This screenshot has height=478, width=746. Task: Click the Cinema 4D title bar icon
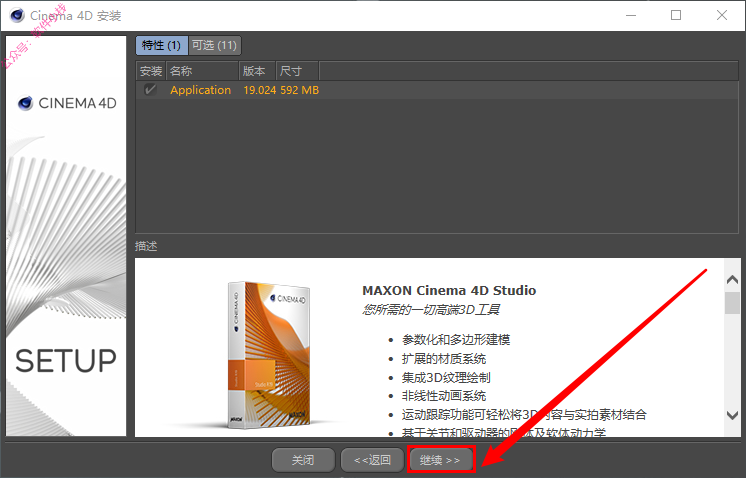point(17,15)
